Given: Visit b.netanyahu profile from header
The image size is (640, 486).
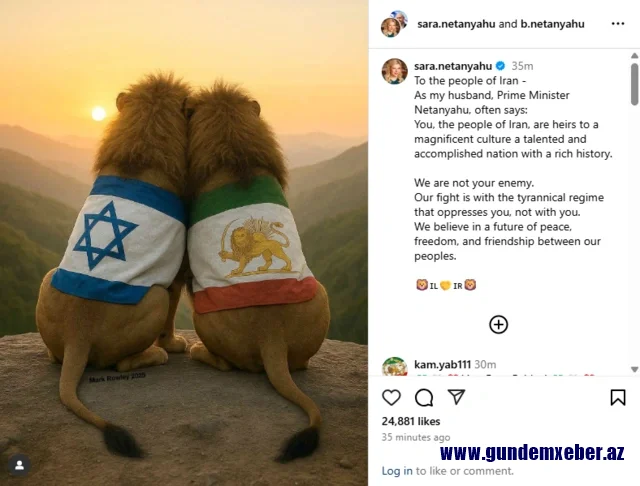Looking at the screenshot, I should pos(552,24).
